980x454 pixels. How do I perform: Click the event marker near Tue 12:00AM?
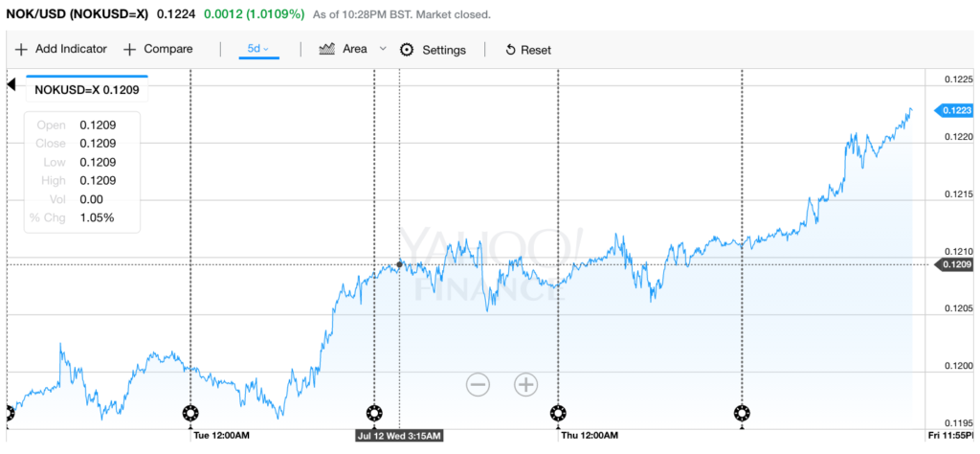190,413
